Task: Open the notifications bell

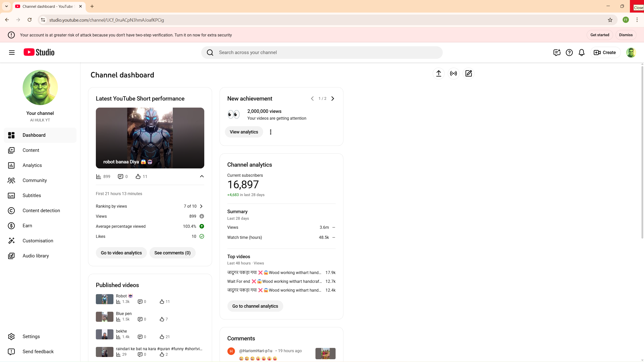Action: click(x=581, y=53)
